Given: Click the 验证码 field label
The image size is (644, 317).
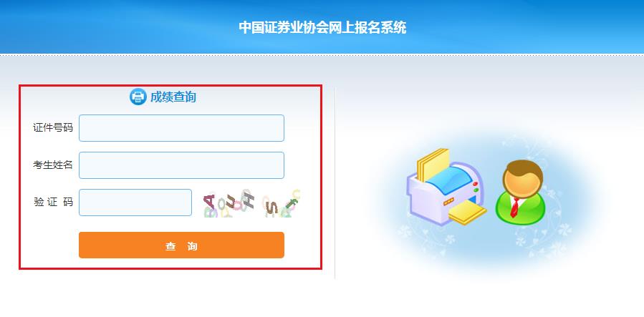Looking at the screenshot, I should tap(53, 203).
